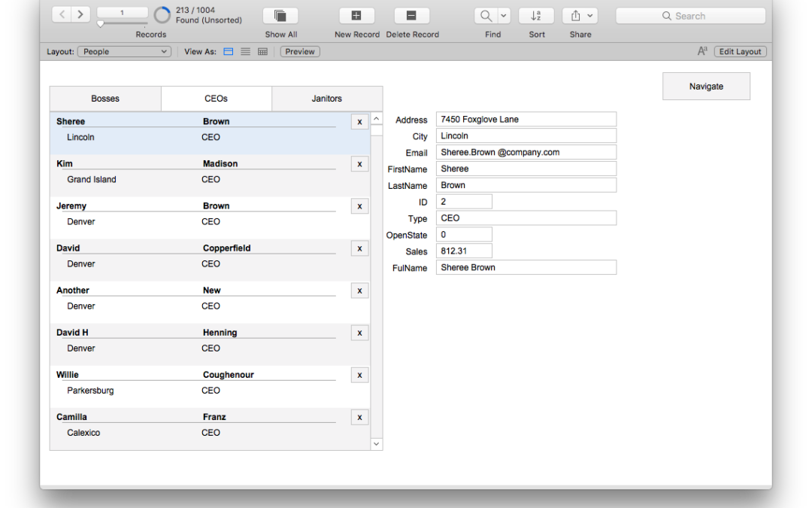Click the text formatting bar icon

[702, 51]
